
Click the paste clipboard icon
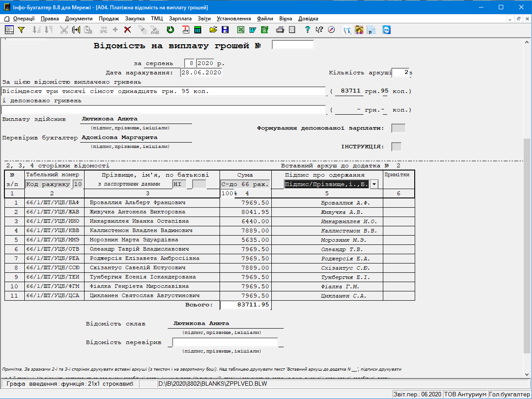click(x=88, y=30)
